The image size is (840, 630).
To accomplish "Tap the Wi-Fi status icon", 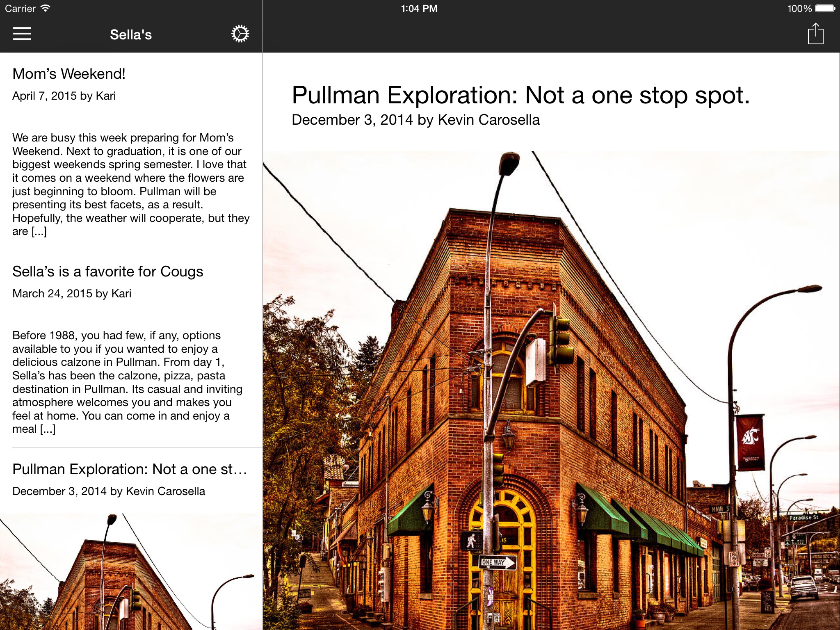I will pos(46,8).
